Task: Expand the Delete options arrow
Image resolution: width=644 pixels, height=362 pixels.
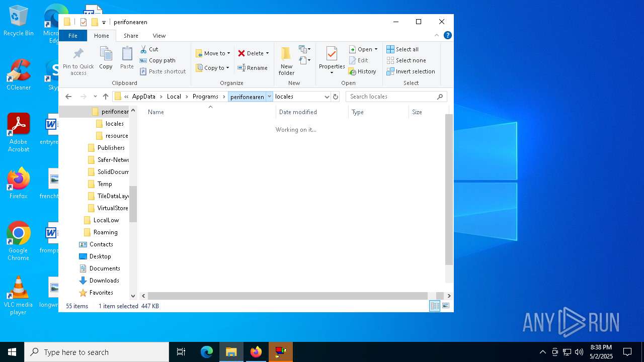Action: pos(267,53)
